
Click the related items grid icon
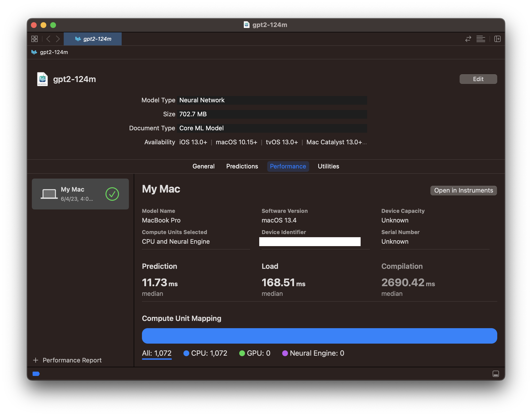tap(35, 39)
